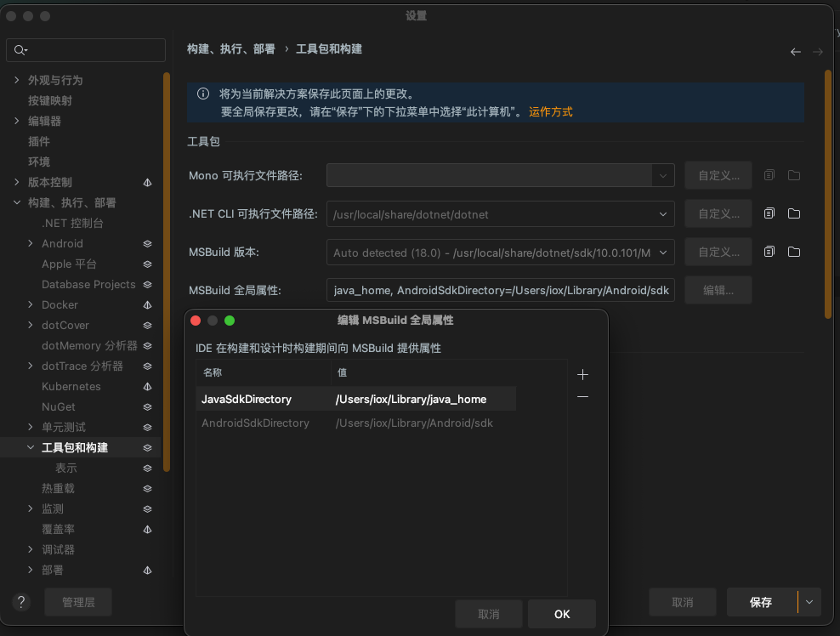Open folder browser for MSBuild 版本 row
The height and width of the screenshot is (636, 840).
point(794,252)
